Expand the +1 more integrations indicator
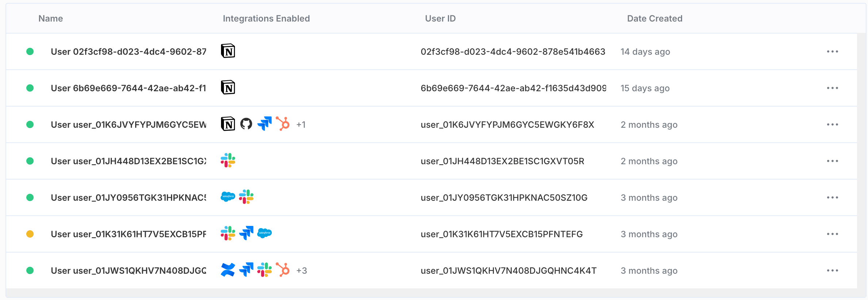This screenshot has height=300, width=868. [x=301, y=125]
